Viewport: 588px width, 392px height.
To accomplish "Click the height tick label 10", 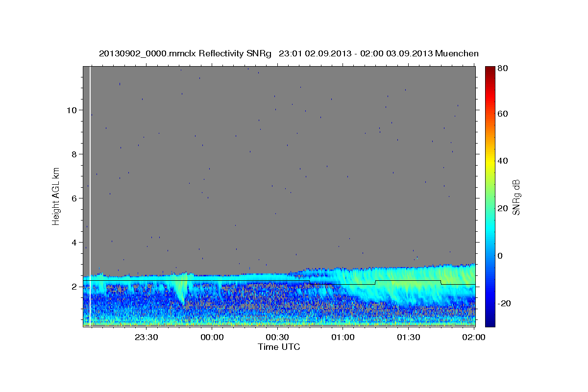I will [72, 110].
